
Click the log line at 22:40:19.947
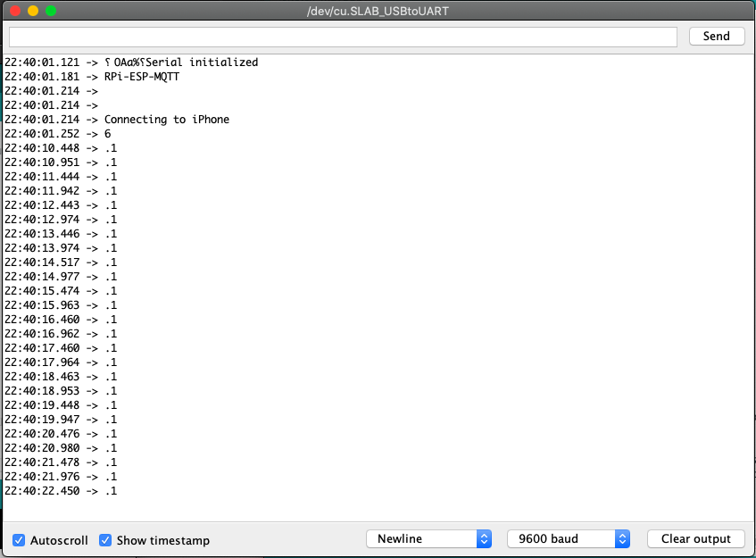61,420
